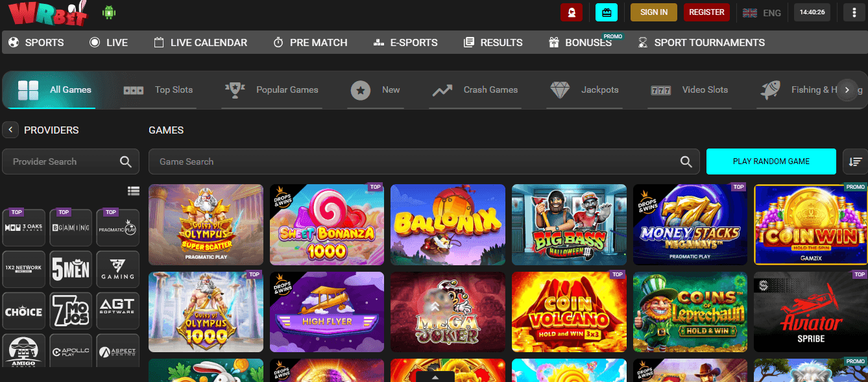Open the live support chat icon
The width and height of the screenshot is (868, 382).
(572, 12)
